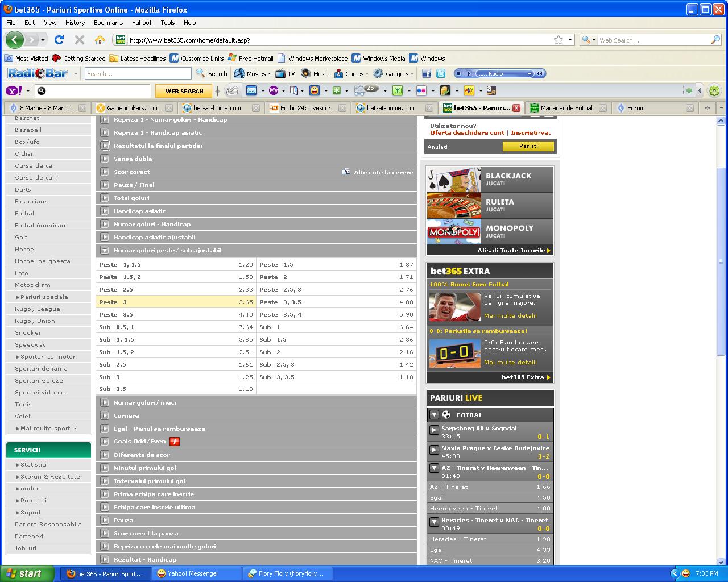Click the Alte cote la cerere icon
Screen dimensions: 728x582
click(x=346, y=172)
